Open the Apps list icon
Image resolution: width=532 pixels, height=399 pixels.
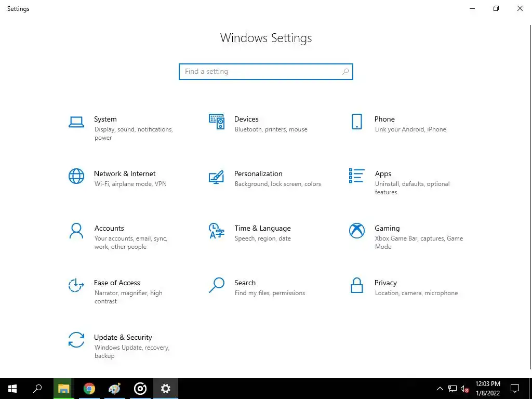[x=356, y=176]
